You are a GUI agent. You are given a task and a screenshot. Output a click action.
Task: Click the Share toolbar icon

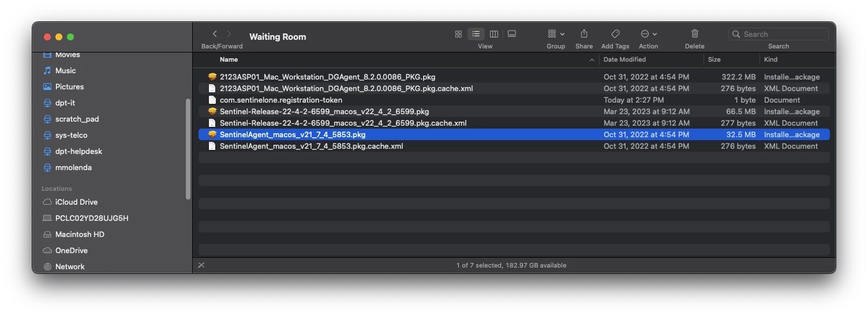pos(584,34)
